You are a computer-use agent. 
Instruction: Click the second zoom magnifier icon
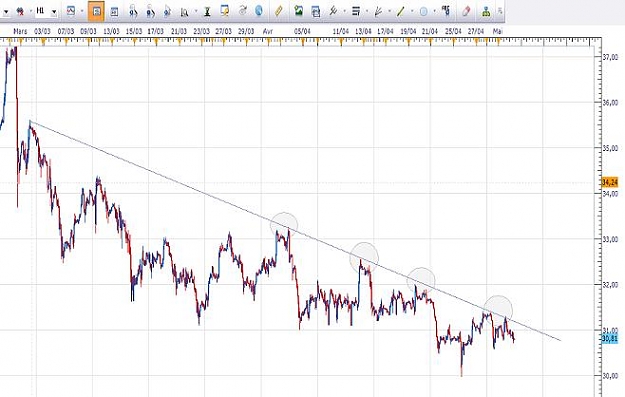(150, 12)
